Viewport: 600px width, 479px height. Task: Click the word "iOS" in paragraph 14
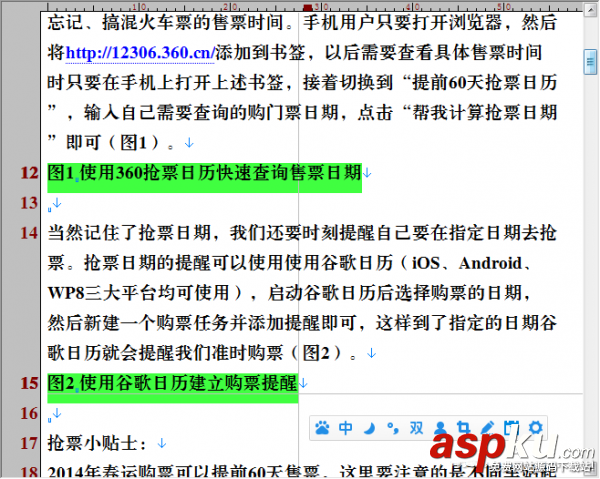[x=426, y=263]
